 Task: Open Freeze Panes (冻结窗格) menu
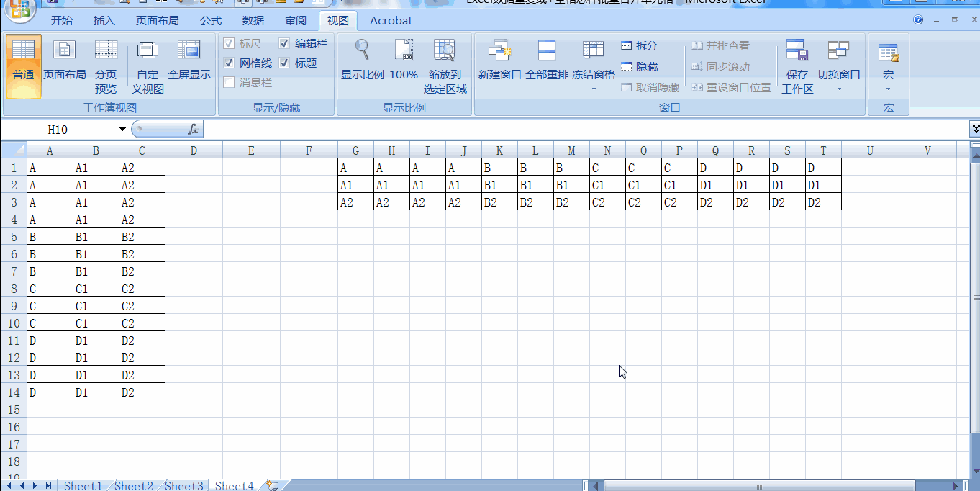click(594, 66)
